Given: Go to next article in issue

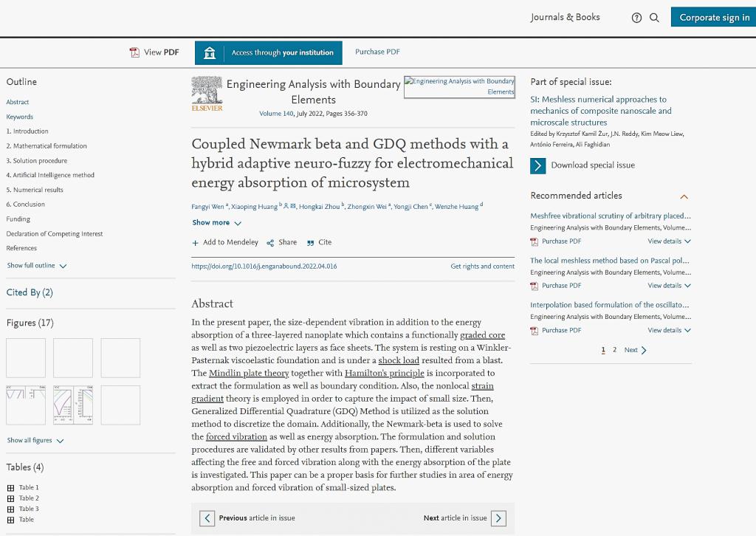Looking at the screenshot, I should point(498,518).
